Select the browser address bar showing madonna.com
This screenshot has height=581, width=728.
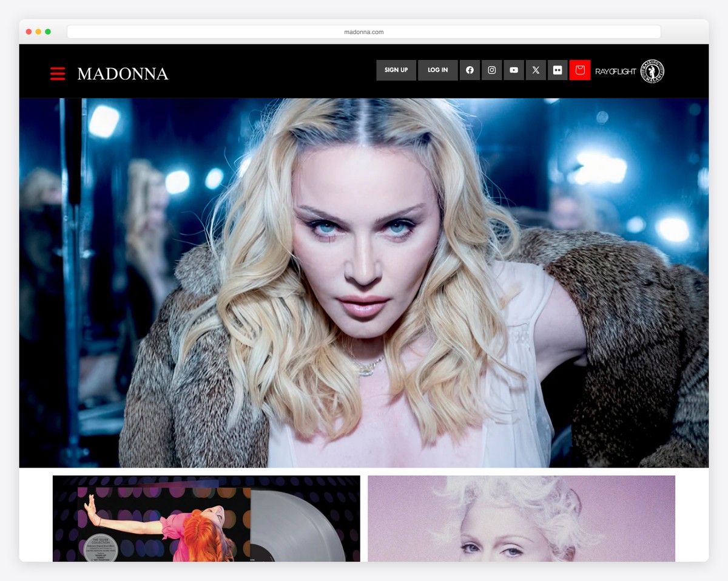(364, 32)
